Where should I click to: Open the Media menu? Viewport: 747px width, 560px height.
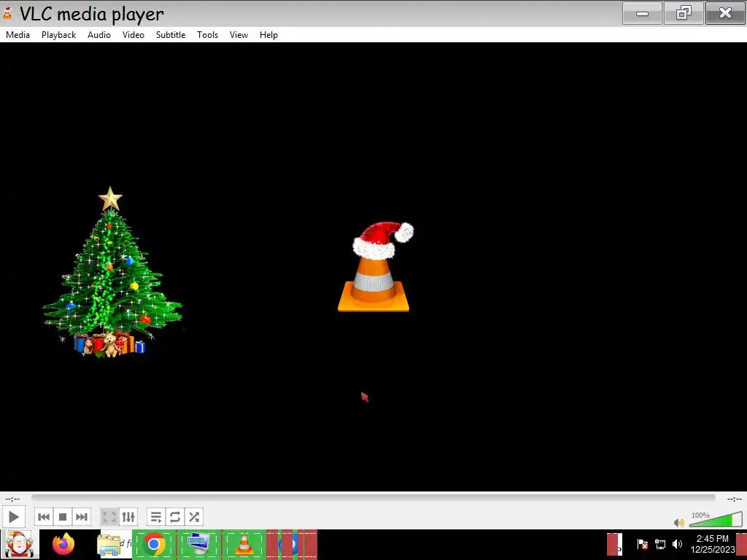tap(18, 35)
